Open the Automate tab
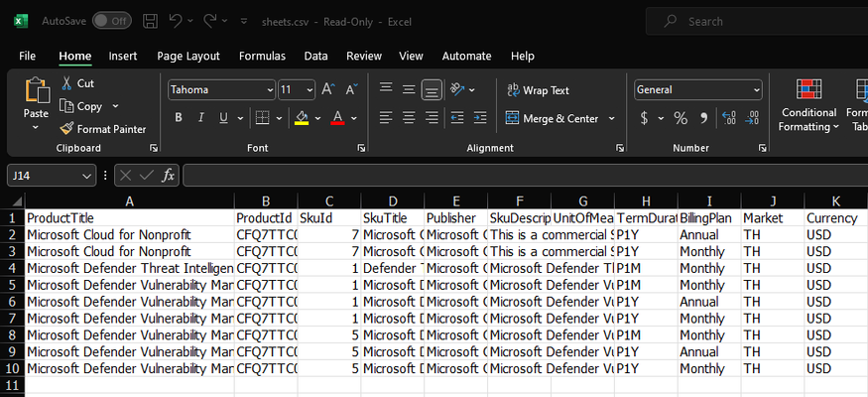Image resolution: width=868 pixels, height=397 pixels. (466, 56)
